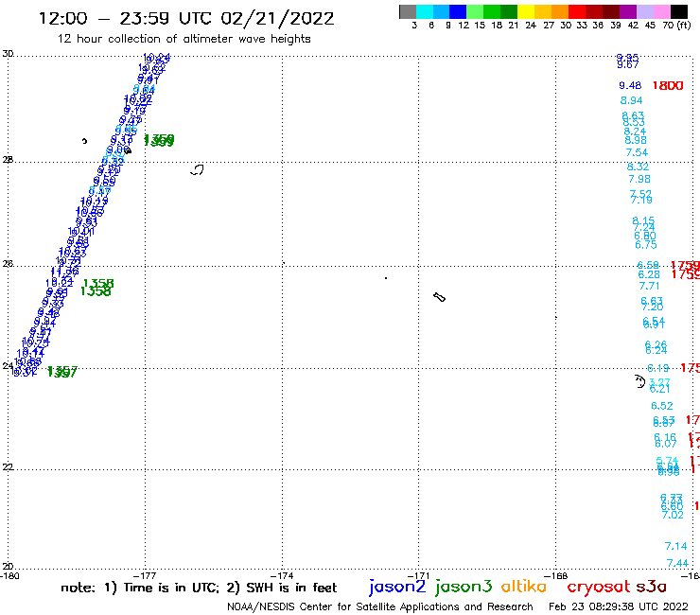Click the 'note: 1) Time is in UTC' text
This screenshot has width=700, height=615.
click(140, 588)
